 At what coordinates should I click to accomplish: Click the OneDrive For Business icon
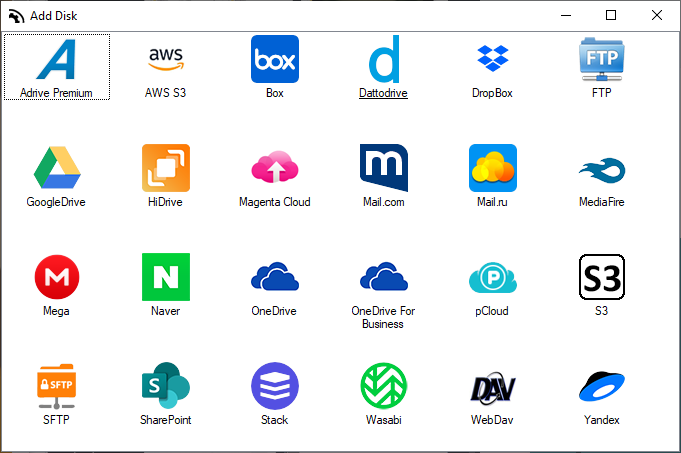pos(383,278)
